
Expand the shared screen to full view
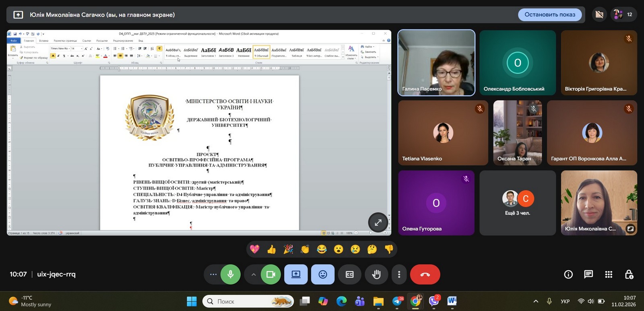(378, 222)
